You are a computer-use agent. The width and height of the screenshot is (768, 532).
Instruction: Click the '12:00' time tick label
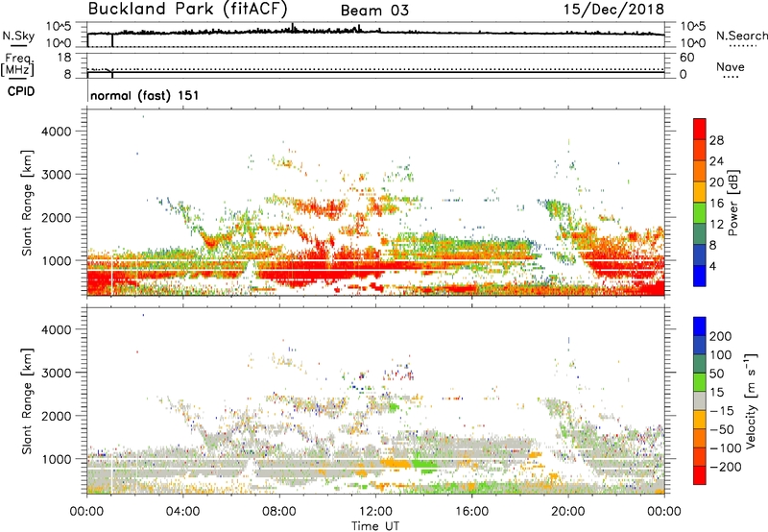[375, 512]
